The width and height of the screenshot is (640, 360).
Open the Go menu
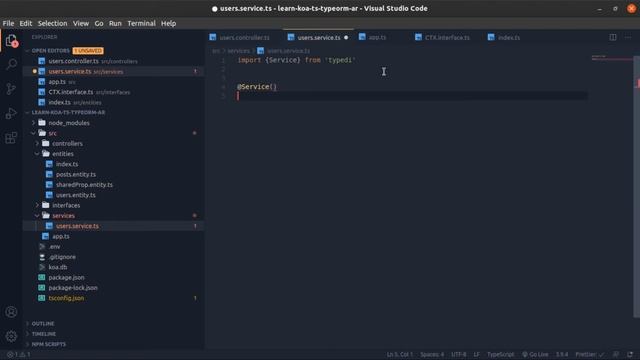(x=99, y=23)
